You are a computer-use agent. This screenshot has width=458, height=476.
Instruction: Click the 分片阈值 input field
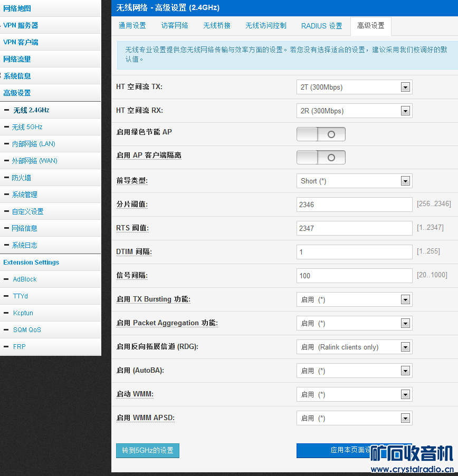click(355, 205)
